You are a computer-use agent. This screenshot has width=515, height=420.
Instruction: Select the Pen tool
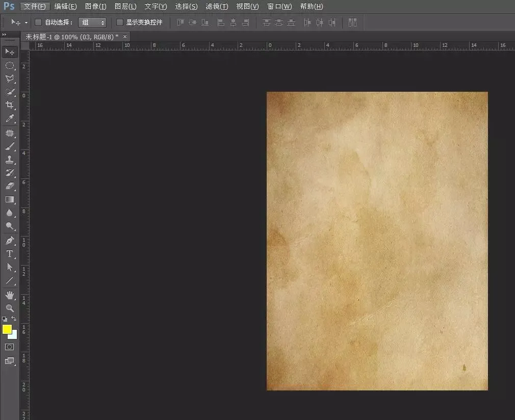tap(10, 241)
